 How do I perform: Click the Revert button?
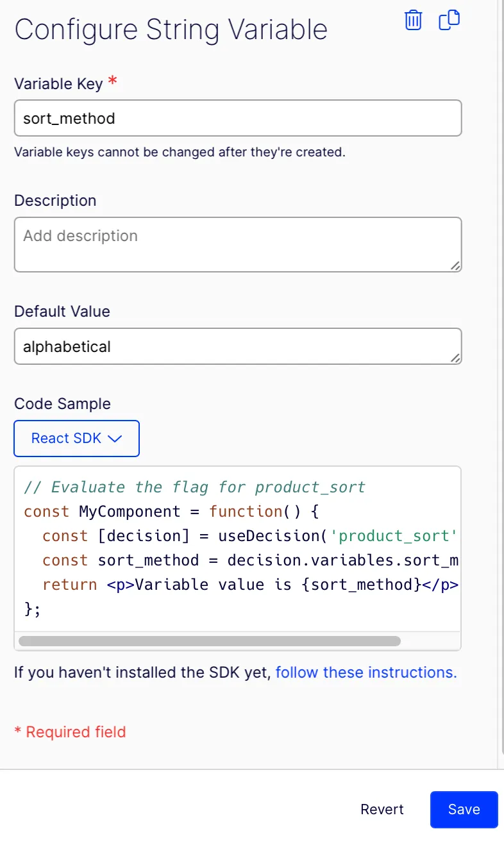pos(382,809)
